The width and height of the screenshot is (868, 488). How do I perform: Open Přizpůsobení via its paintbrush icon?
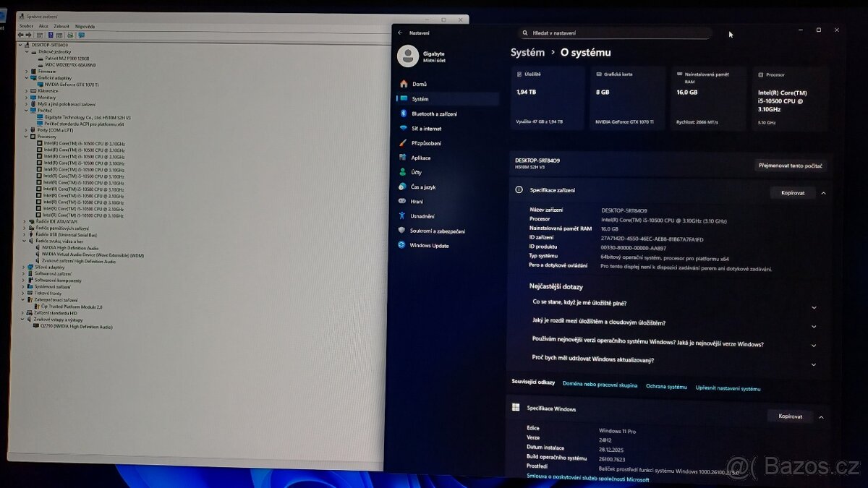[402, 143]
